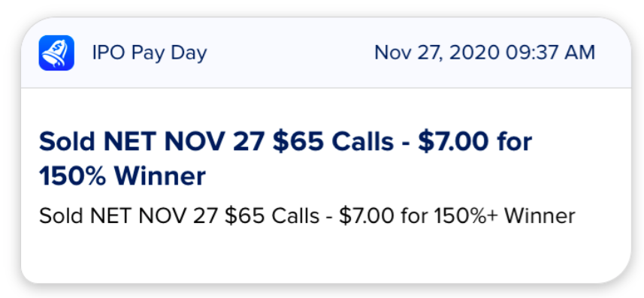Click the $65 Calls text in the headline
The width and height of the screenshot is (644, 298).
point(333,142)
